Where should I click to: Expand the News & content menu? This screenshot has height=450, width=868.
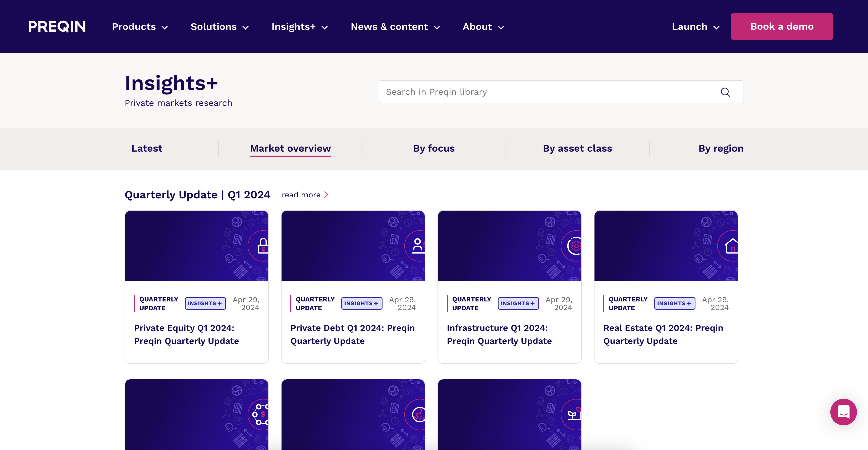click(x=395, y=27)
